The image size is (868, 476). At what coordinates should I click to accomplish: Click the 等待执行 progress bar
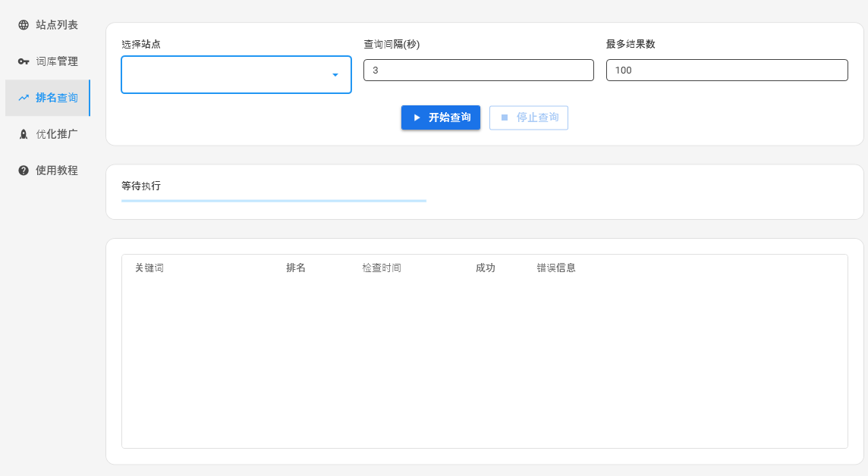(274, 201)
